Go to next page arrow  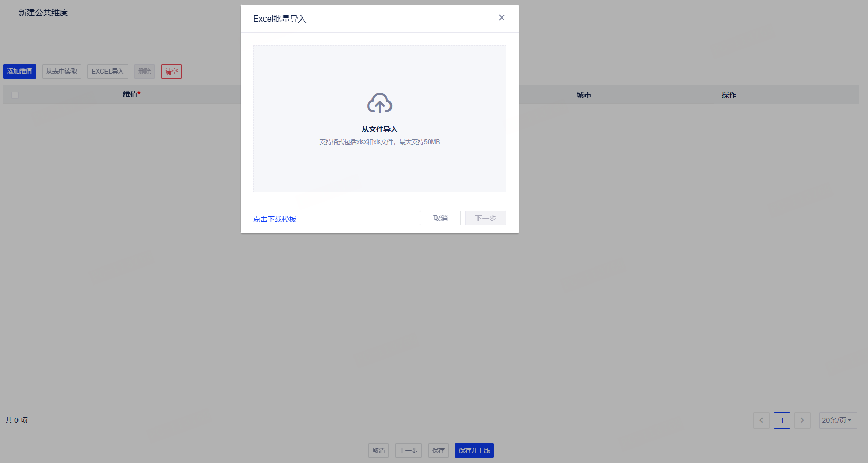803,420
